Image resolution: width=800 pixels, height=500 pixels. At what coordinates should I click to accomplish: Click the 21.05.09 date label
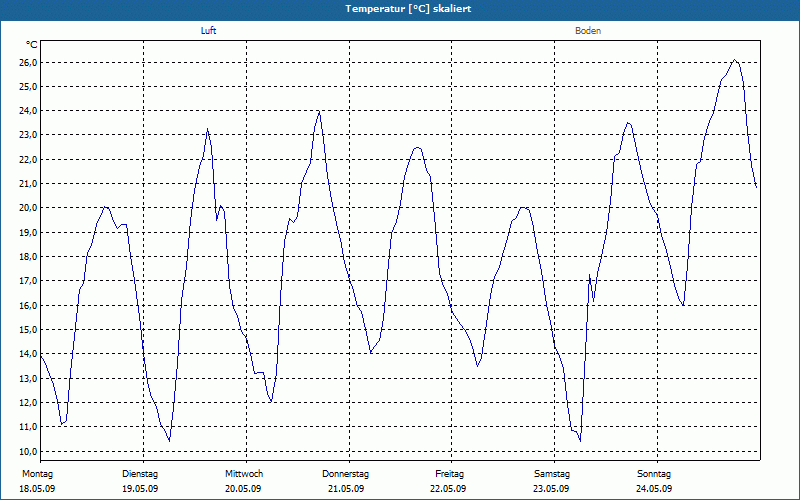pos(346,489)
